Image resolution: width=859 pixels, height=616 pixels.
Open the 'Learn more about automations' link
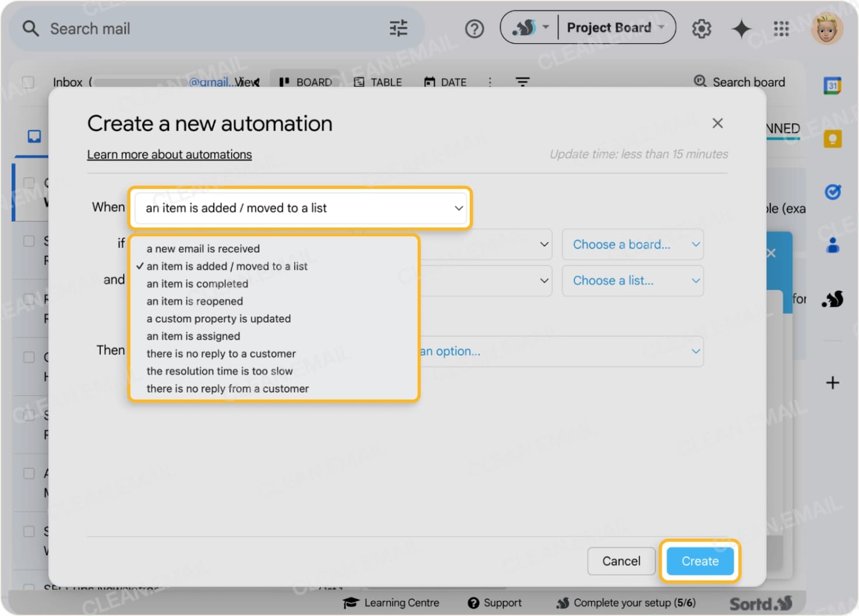pyautogui.click(x=169, y=154)
